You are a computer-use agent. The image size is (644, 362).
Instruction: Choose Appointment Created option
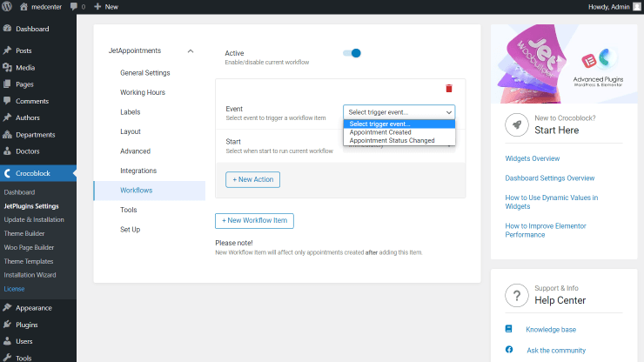pos(399,132)
